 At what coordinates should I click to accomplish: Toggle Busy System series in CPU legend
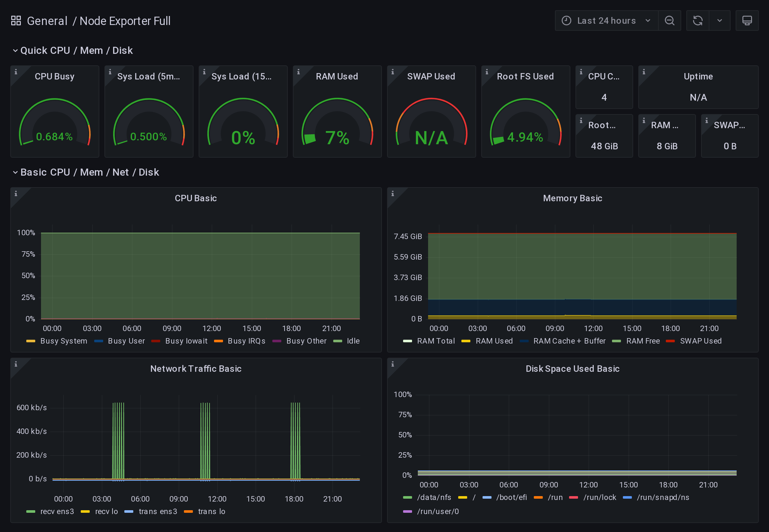click(x=64, y=341)
